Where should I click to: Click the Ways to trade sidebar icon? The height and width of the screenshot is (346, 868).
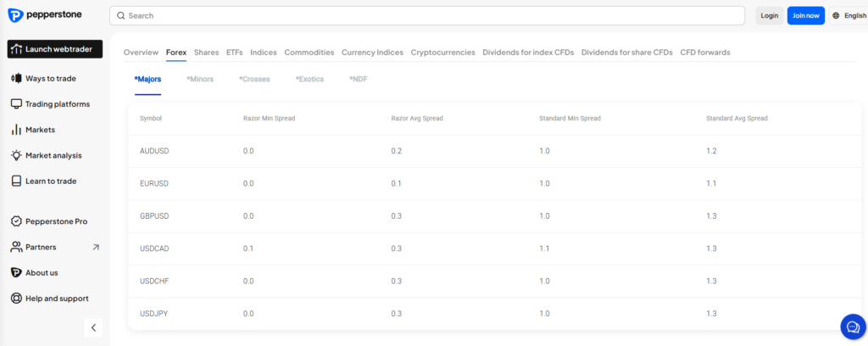[x=16, y=79]
